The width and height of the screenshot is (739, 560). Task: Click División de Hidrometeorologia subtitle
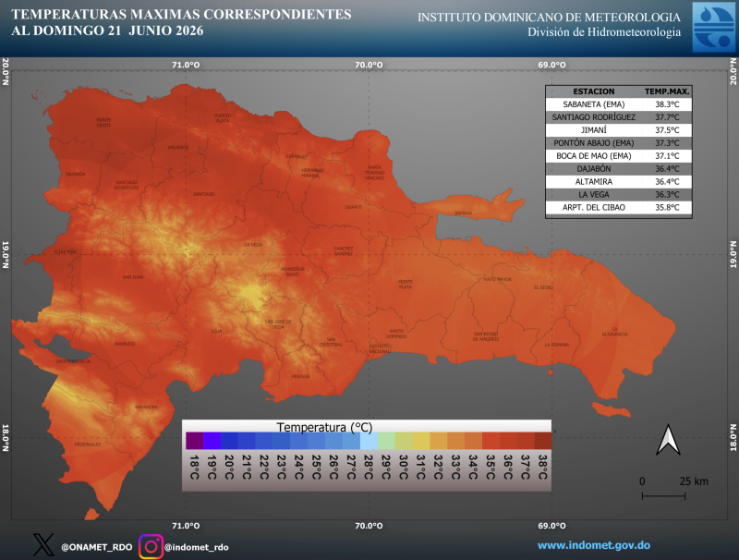click(x=604, y=32)
